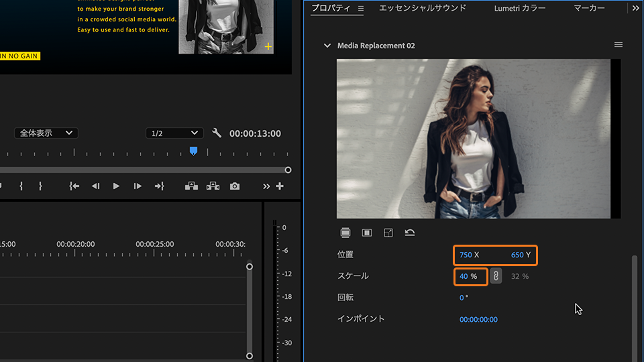Show more panel tabs with the double-chevron
The width and height of the screenshot is (644, 362).
point(635,8)
